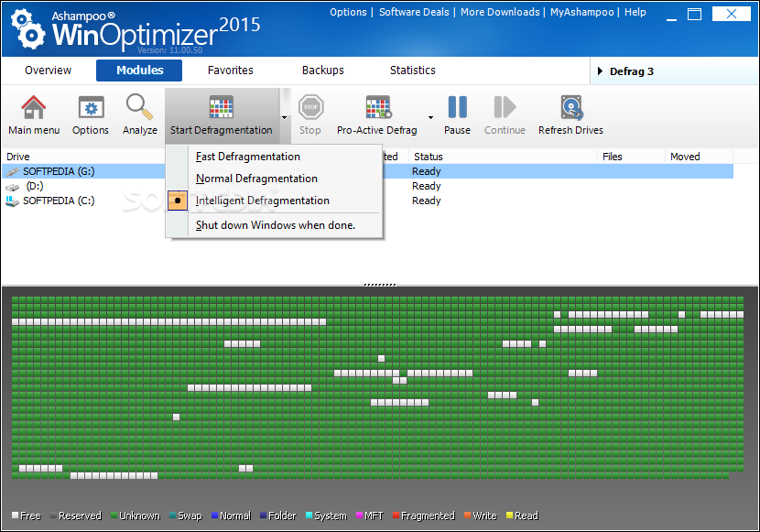This screenshot has height=532, width=760.
Task: Open the Statistics tab
Action: point(412,71)
